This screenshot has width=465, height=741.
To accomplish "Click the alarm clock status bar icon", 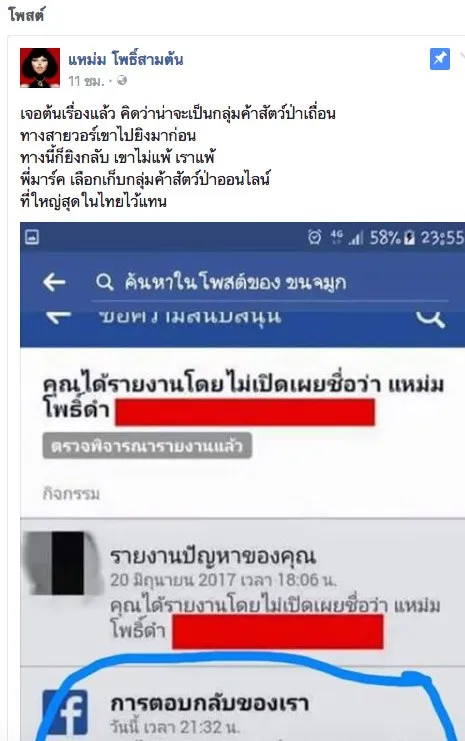I will pos(315,236).
